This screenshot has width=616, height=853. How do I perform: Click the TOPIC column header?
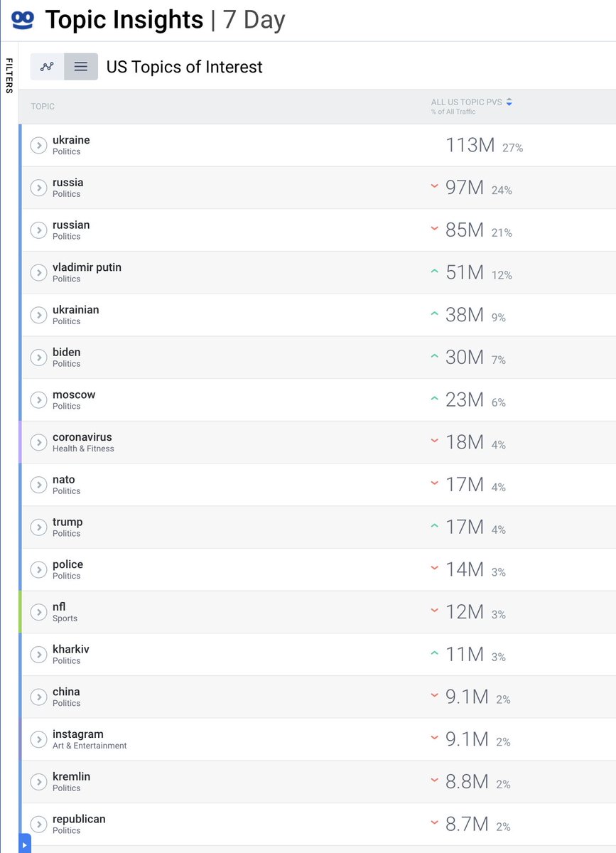pos(43,107)
